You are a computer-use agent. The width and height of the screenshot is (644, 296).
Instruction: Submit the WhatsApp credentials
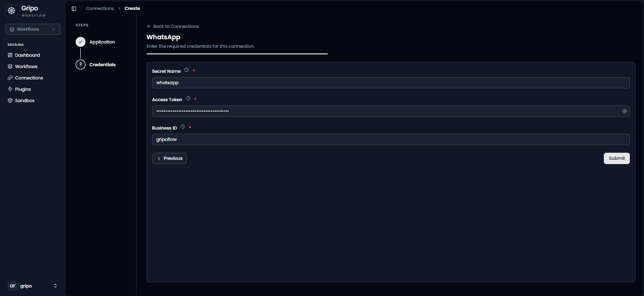617,158
